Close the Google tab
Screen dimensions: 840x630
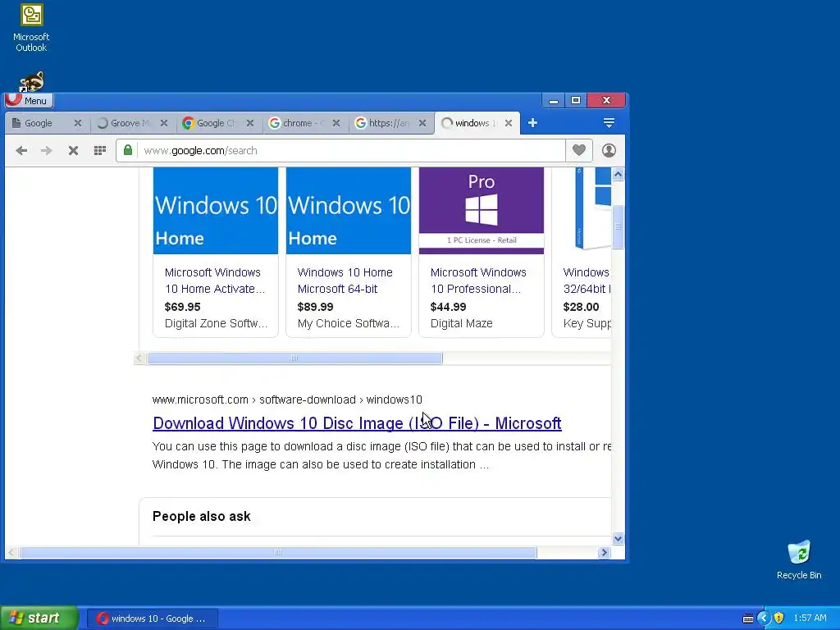(78, 123)
